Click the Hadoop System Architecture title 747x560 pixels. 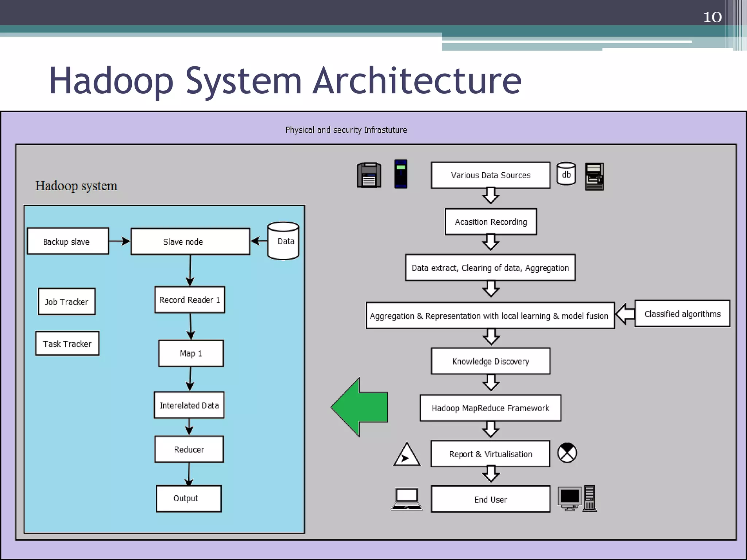pos(285,81)
